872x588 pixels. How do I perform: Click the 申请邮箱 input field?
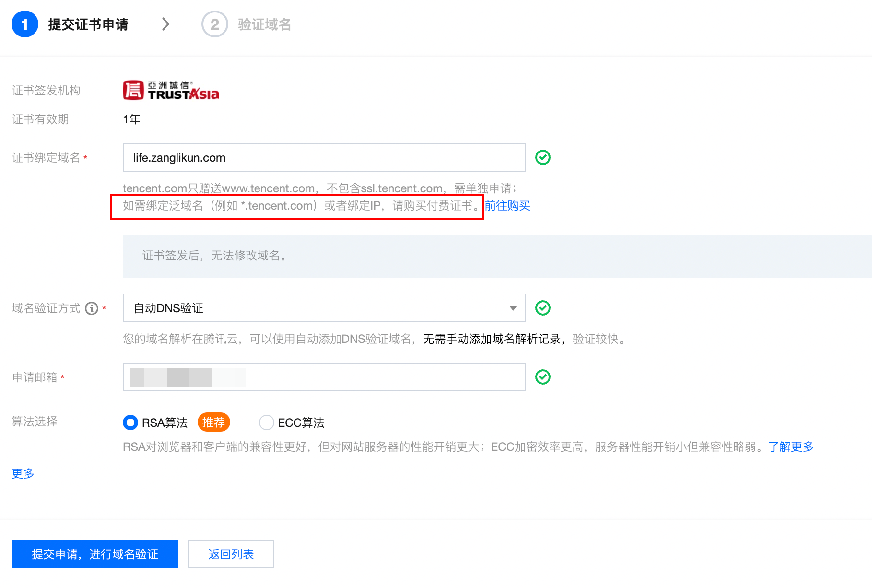[324, 377]
